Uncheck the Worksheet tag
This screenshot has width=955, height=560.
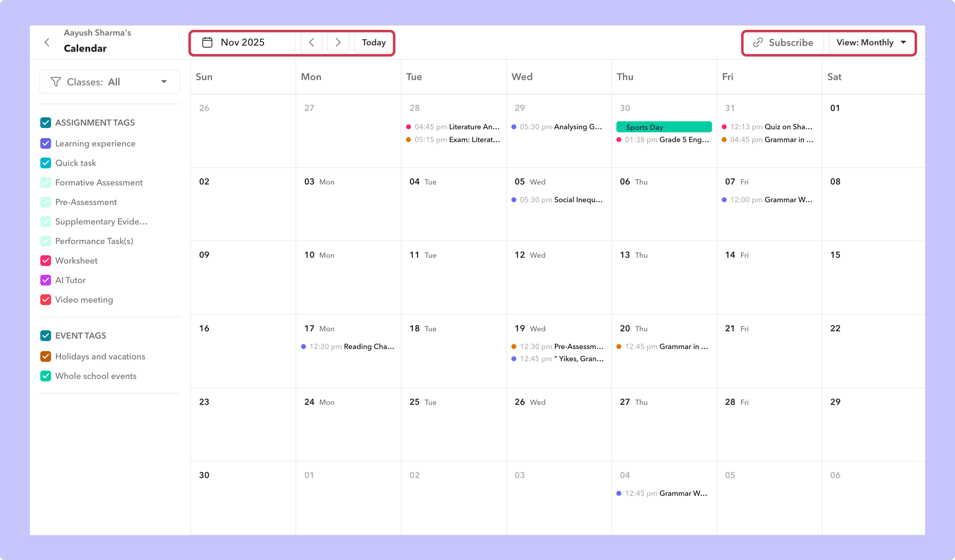pyautogui.click(x=46, y=261)
